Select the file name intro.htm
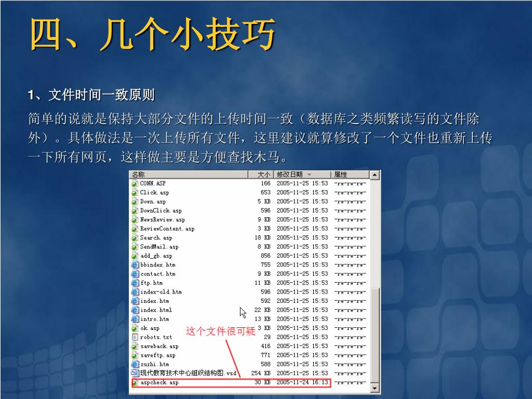The width and height of the screenshot is (532, 399). (x=154, y=320)
